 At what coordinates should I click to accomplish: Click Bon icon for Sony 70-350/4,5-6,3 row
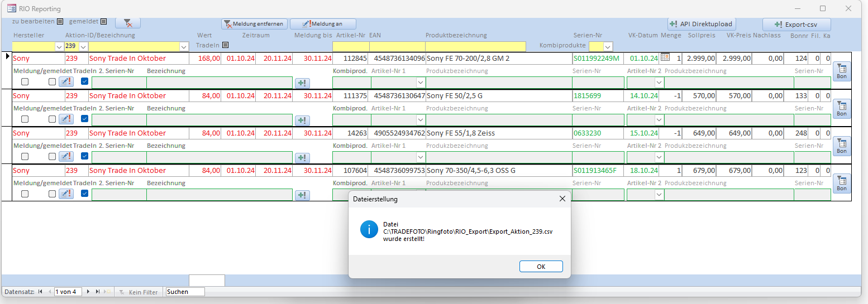(841, 184)
